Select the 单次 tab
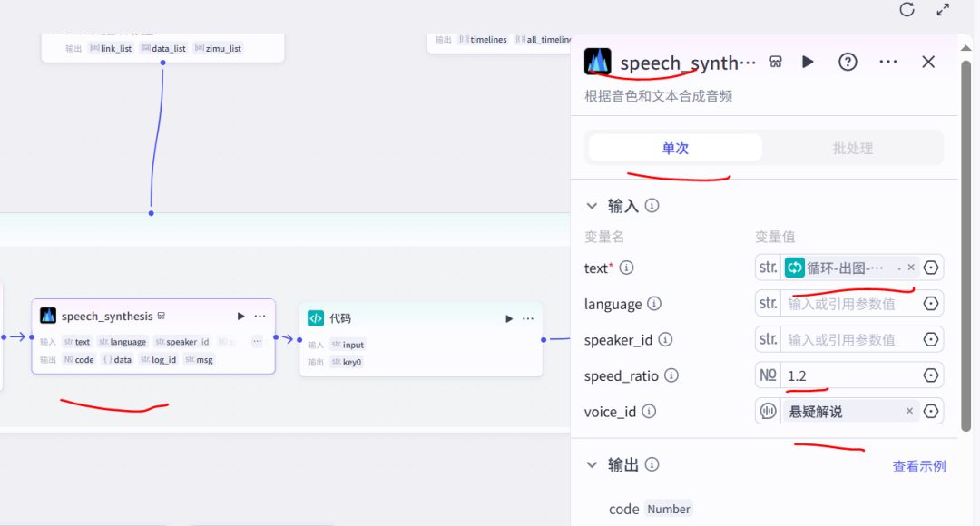Viewport: 980px width, 526px height. (674, 146)
